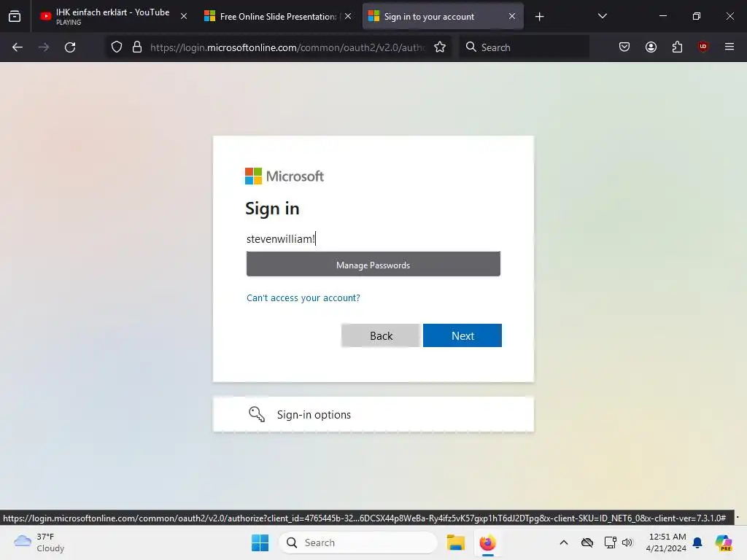Click the Back button
This screenshot has width=747, height=560.
tap(381, 335)
